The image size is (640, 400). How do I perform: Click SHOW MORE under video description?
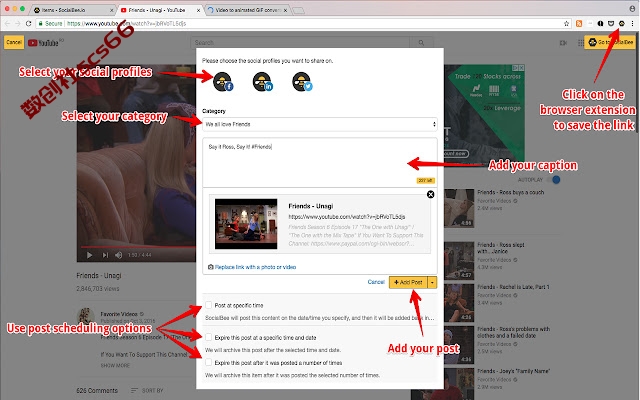point(115,365)
